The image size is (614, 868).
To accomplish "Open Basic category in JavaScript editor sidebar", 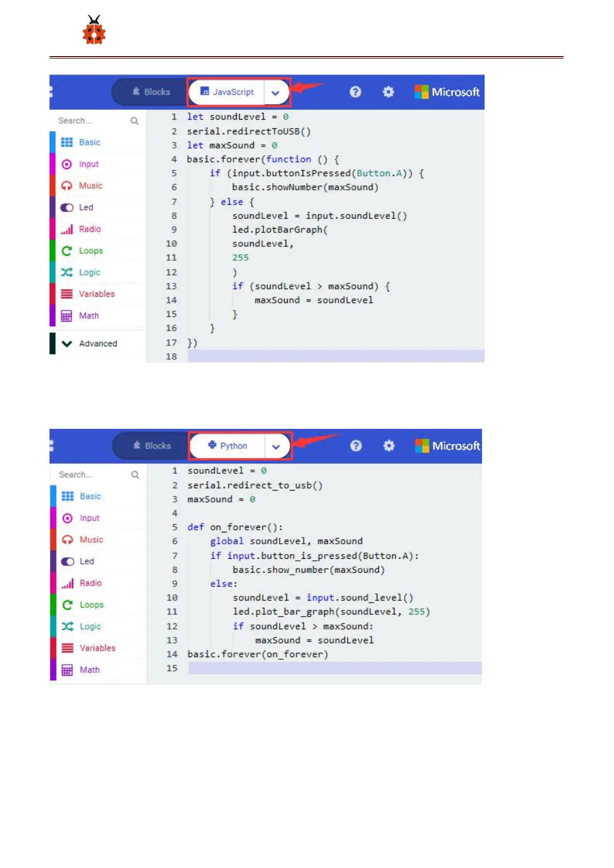I will 98,142.
